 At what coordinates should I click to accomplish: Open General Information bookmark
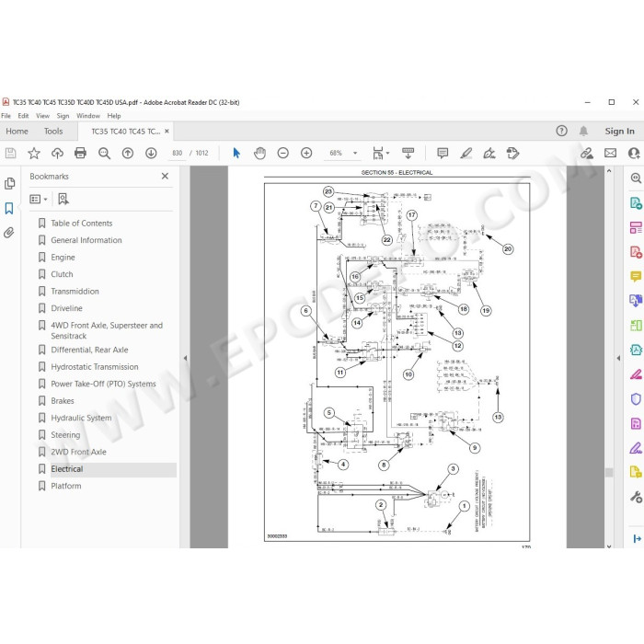coord(86,240)
